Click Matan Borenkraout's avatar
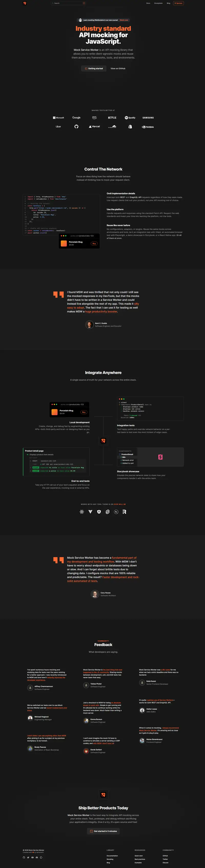205x868 pixels. coord(142,741)
